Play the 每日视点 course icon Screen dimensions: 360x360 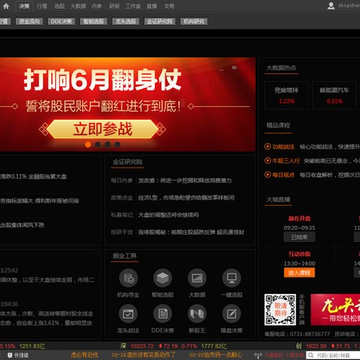coord(267,174)
